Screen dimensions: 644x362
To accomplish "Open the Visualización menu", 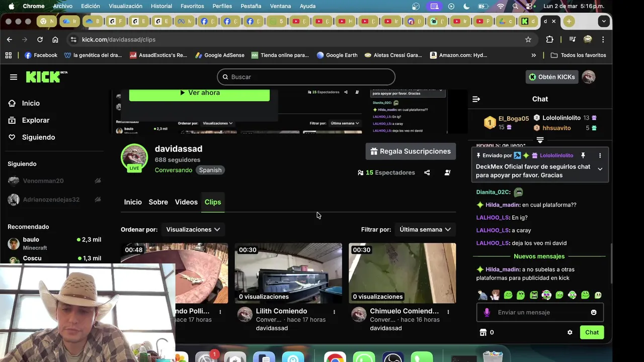I will pos(125,6).
